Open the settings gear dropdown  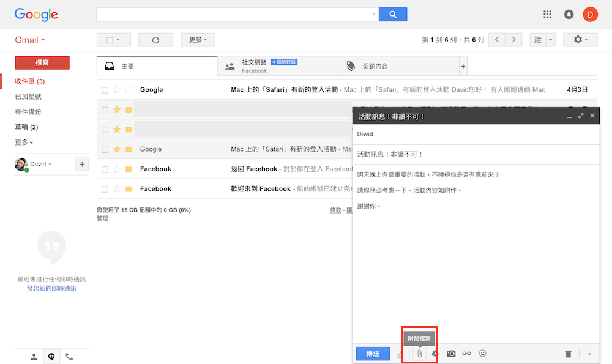(x=580, y=40)
